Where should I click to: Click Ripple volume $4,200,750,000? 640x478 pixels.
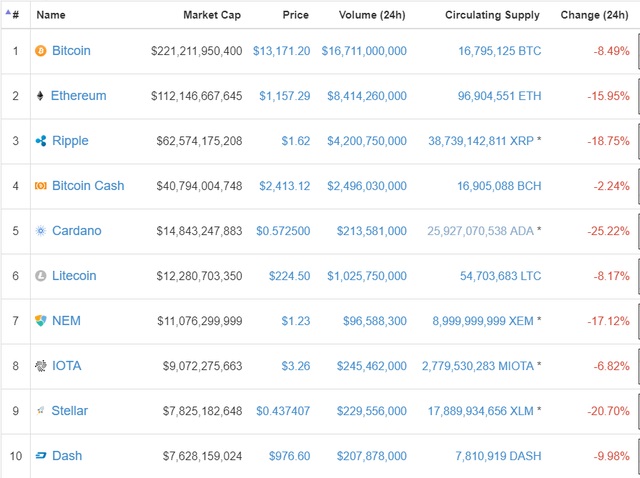tap(367, 141)
